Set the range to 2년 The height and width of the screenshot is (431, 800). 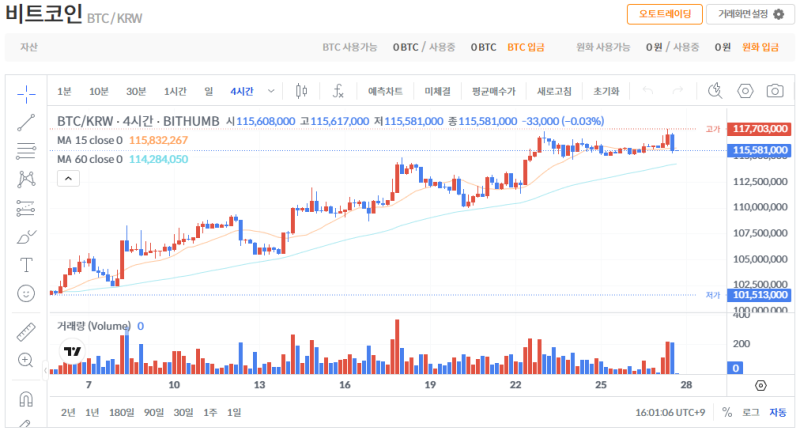68,412
